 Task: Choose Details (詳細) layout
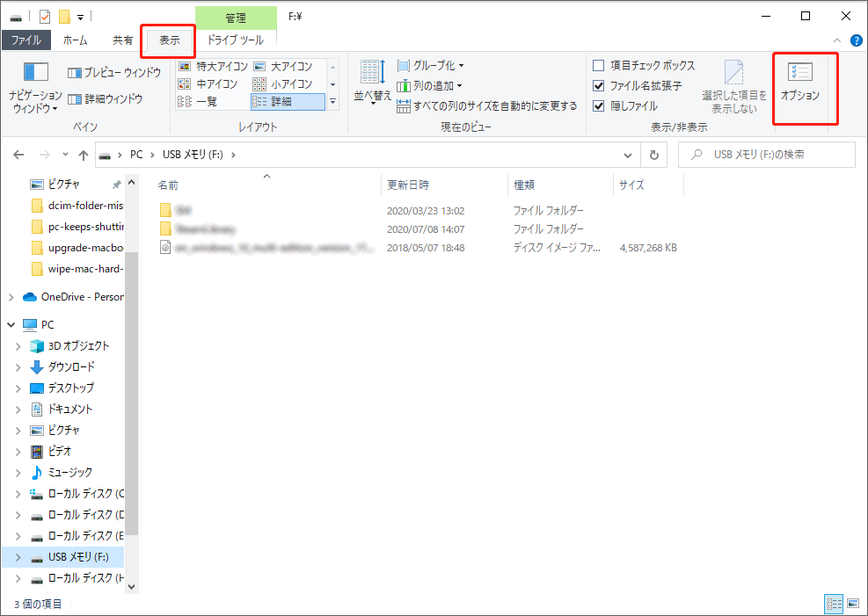[288, 102]
